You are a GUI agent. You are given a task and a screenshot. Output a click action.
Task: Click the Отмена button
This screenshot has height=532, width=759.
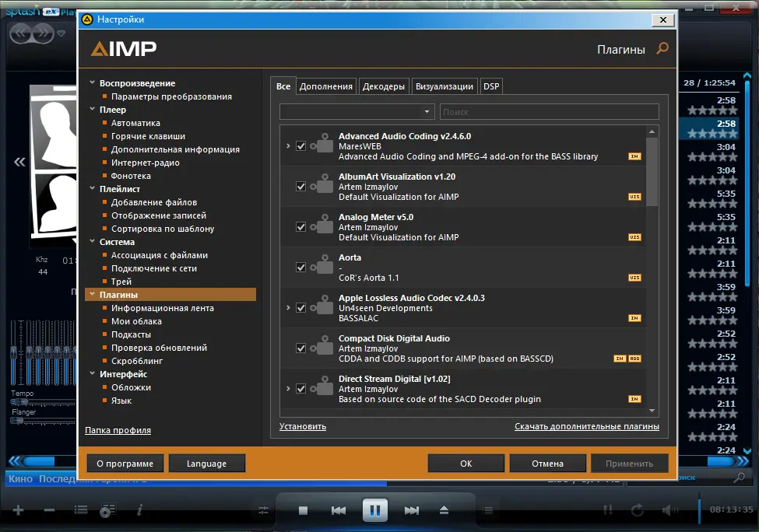click(x=547, y=464)
